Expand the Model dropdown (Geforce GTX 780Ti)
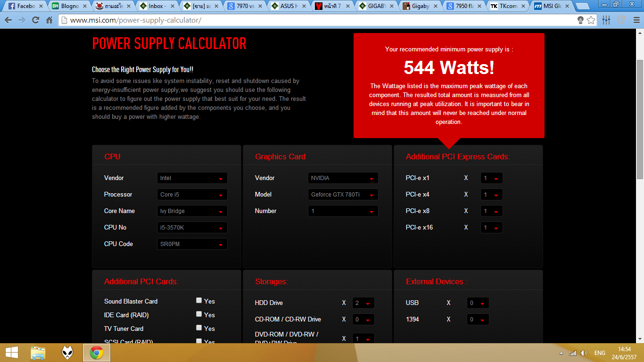644x362 pixels. [x=343, y=195]
